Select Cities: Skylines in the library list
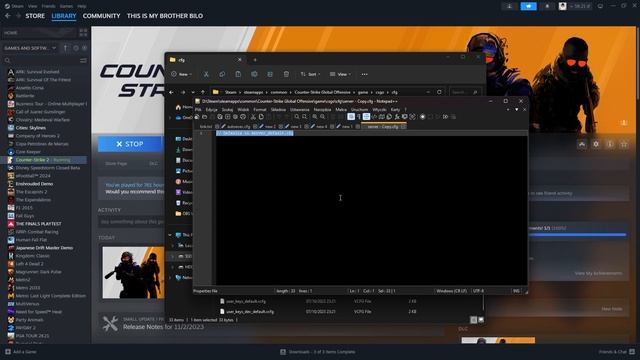Viewport: 640px width, 360px height. point(31,128)
